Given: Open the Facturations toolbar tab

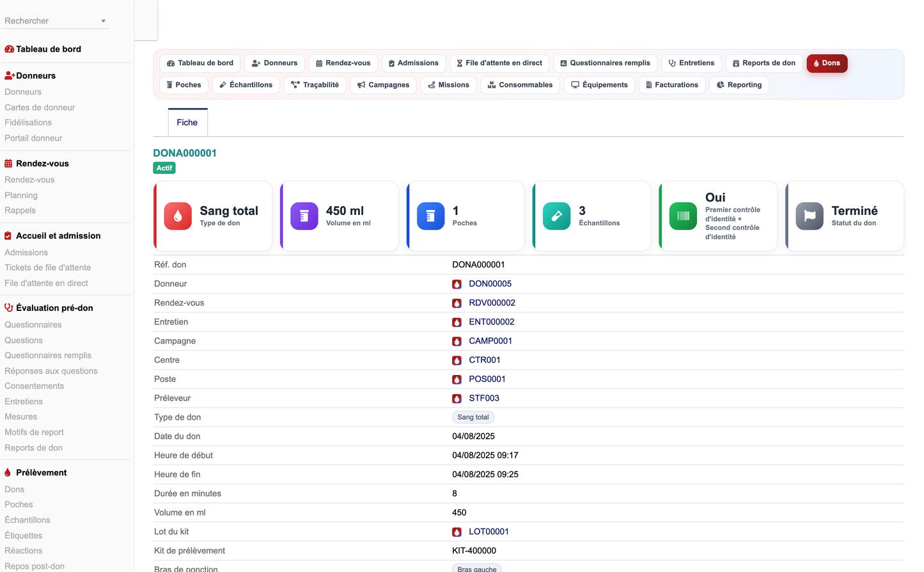Looking at the screenshot, I should pyautogui.click(x=672, y=85).
